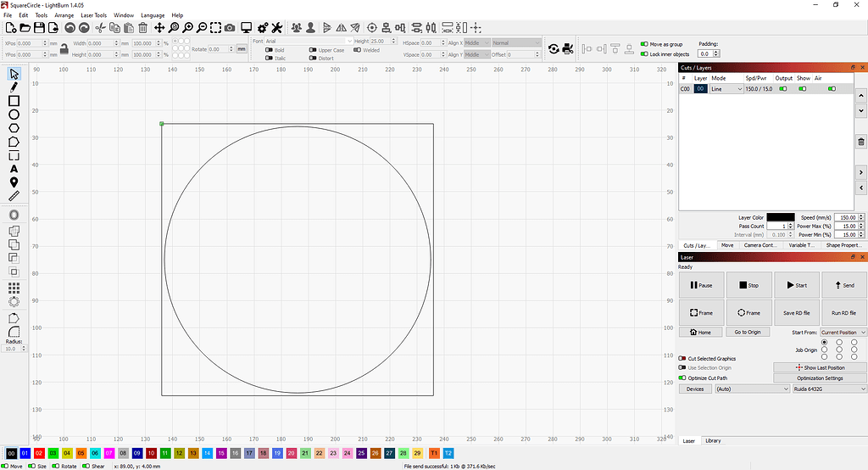Open the Align Y dropdown
This screenshot has height=470, width=868.
pyautogui.click(x=476, y=54)
